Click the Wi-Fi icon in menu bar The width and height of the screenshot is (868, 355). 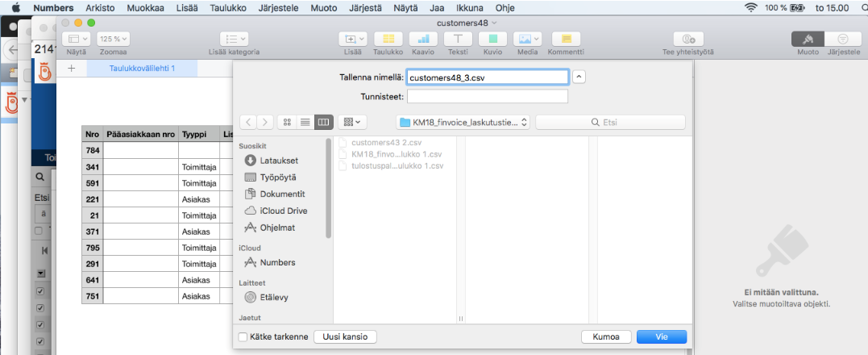point(751,7)
